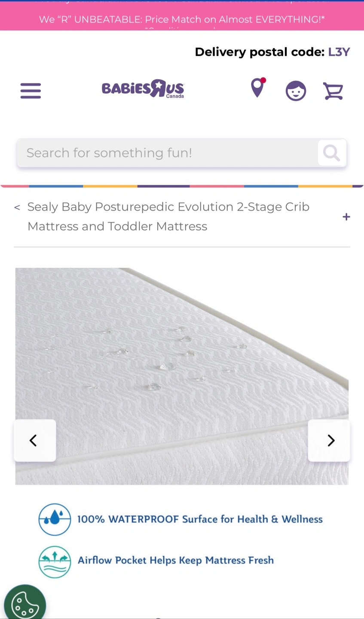Click the waterproof droplet icon
Viewport: 364px width, 619px height.
pyautogui.click(x=55, y=519)
